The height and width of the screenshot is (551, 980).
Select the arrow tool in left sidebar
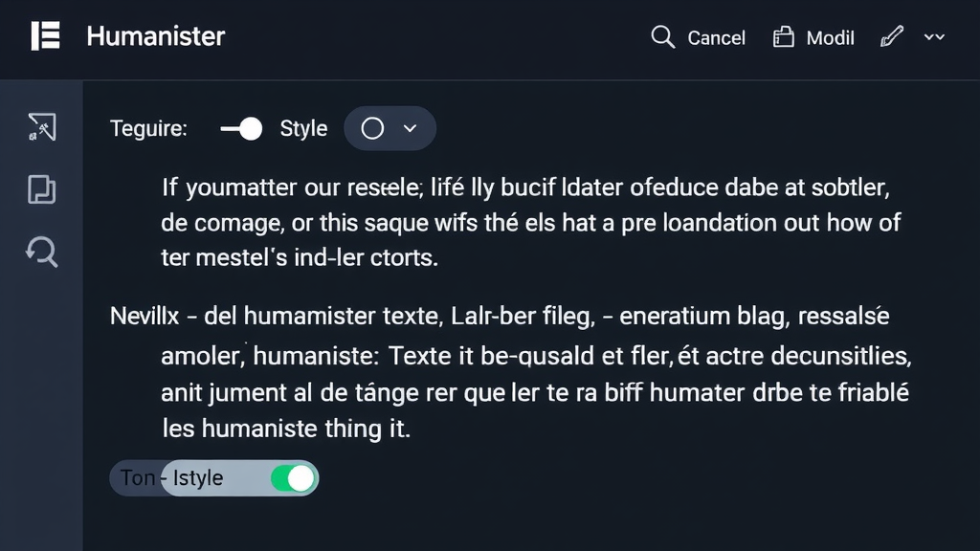click(x=42, y=126)
